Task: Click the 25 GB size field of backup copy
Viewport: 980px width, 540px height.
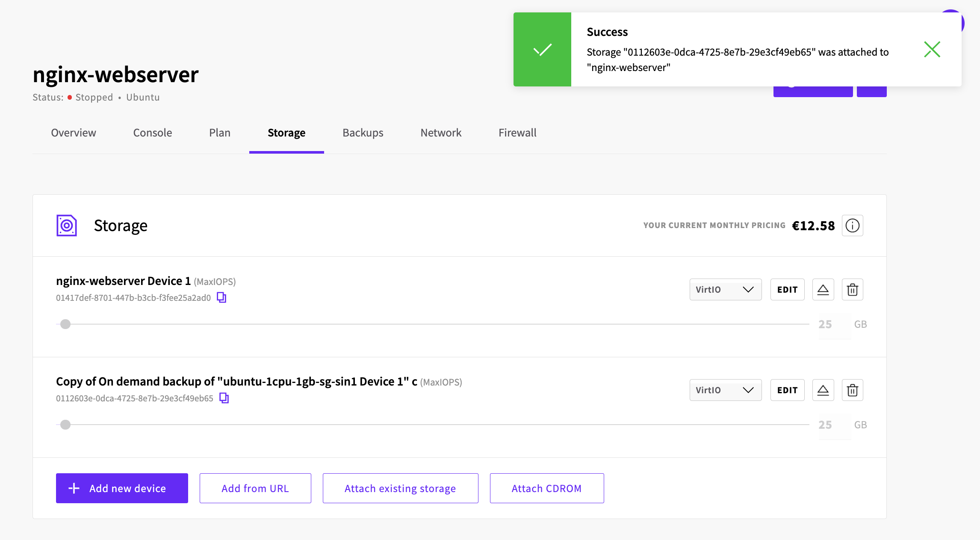Action: tap(834, 425)
